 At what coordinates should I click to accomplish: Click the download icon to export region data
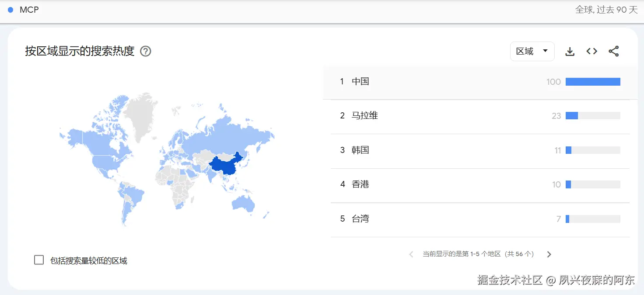coord(570,51)
